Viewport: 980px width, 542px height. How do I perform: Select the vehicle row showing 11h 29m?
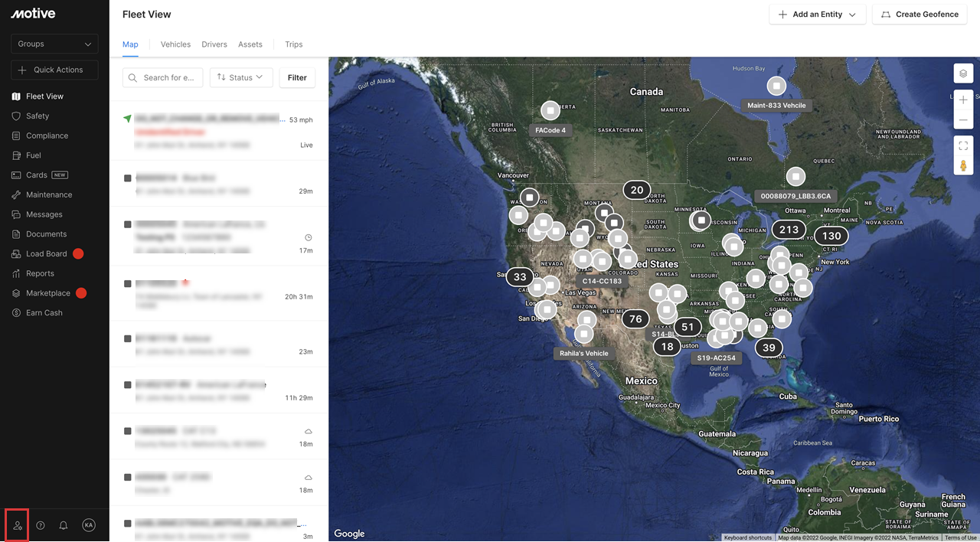(x=219, y=390)
